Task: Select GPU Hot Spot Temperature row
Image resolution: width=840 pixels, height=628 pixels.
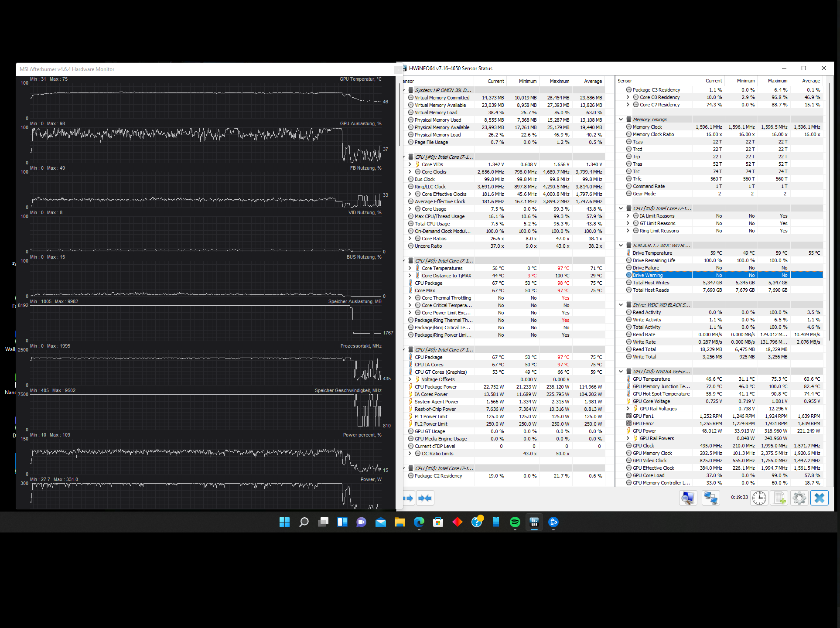Action: [x=724, y=394]
